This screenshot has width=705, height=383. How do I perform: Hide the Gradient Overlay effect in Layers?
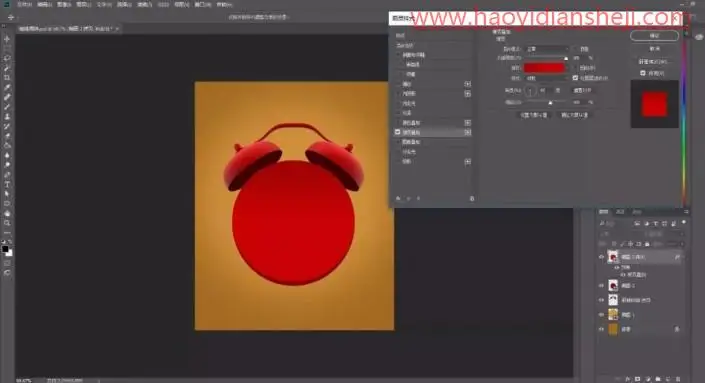coord(623,274)
